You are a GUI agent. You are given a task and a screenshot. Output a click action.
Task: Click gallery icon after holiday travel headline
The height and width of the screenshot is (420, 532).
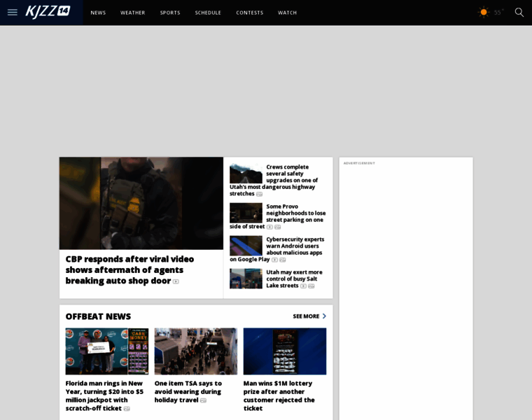point(203,400)
